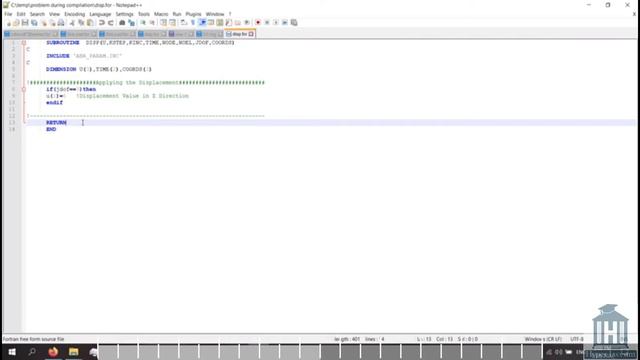The image size is (640, 360).
Task: Click the Paste clipboard icon
Action: (x=90, y=23)
